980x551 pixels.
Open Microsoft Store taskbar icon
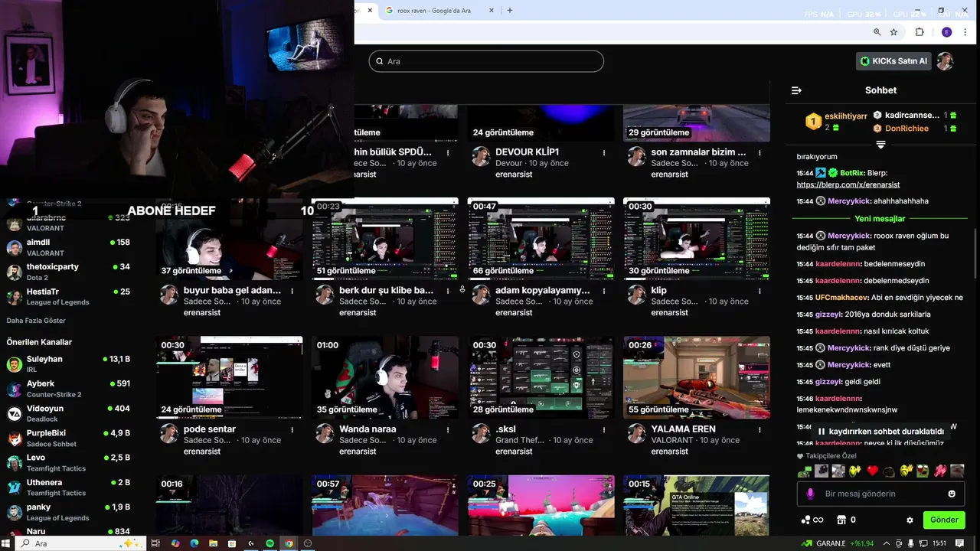click(x=232, y=543)
